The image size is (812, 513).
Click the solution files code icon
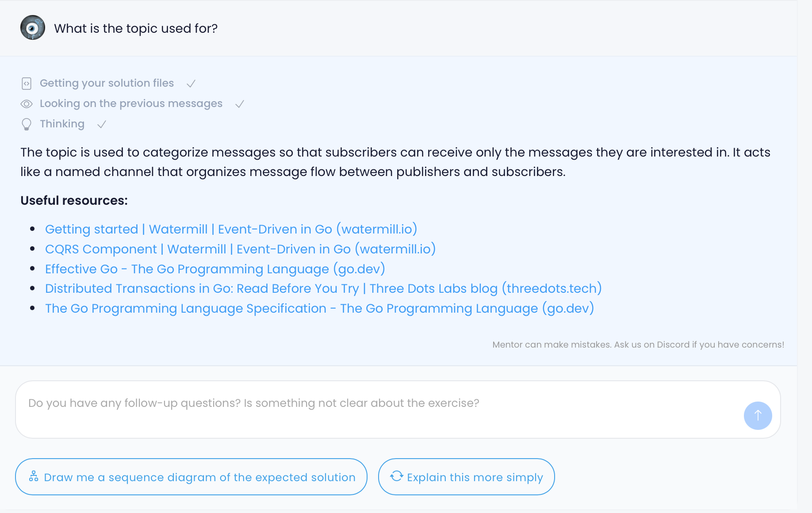(x=27, y=83)
